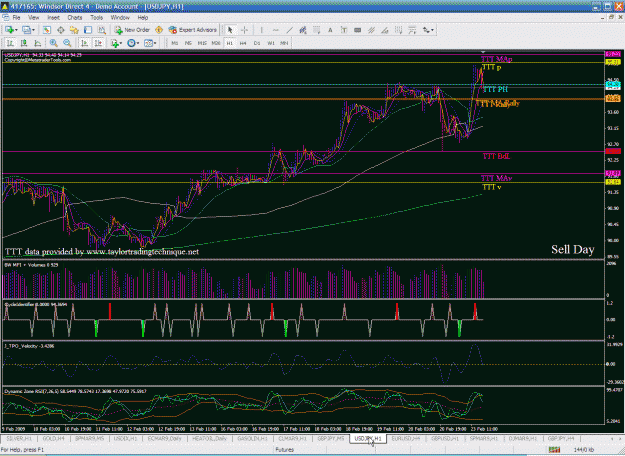
Task: Switch to the EURUSD,H4 chart tab
Action: (x=406, y=438)
